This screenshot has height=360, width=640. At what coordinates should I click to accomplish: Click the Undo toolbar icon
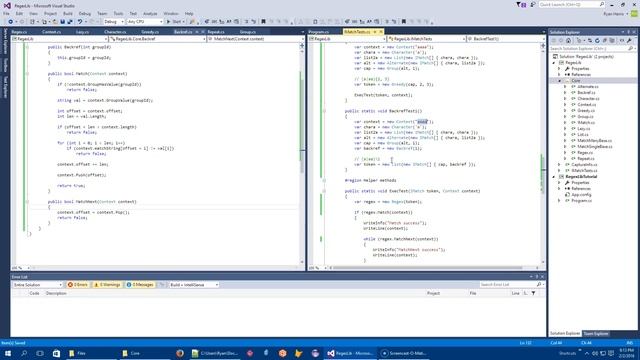80,22
